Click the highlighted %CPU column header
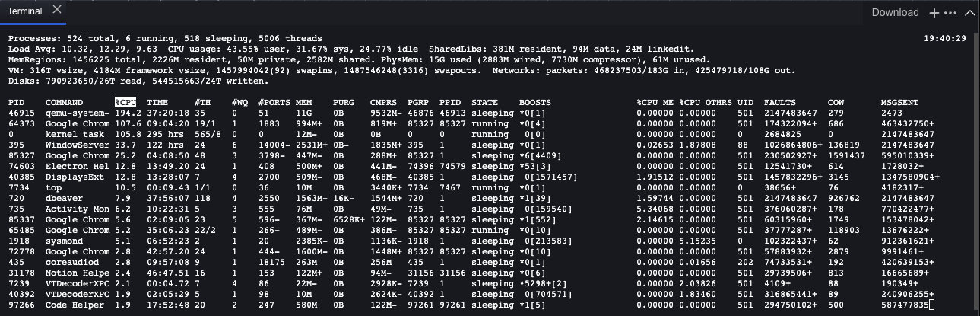The height and width of the screenshot is (316, 980). [125, 102]
